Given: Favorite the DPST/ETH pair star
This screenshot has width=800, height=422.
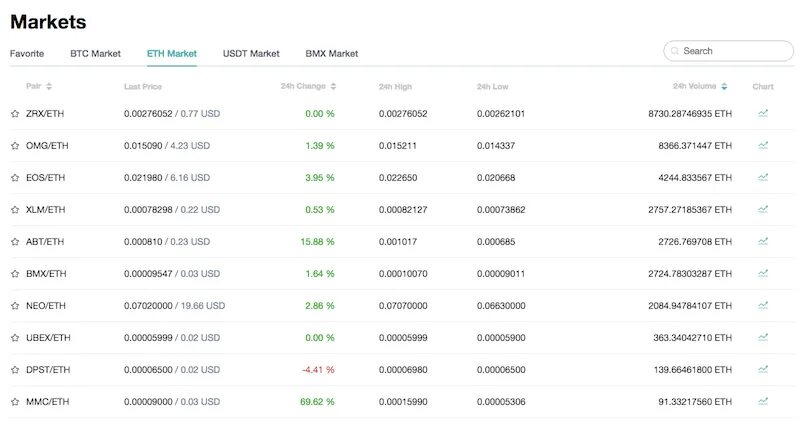Looking at the screenshot, I should (x=15, y=370).
